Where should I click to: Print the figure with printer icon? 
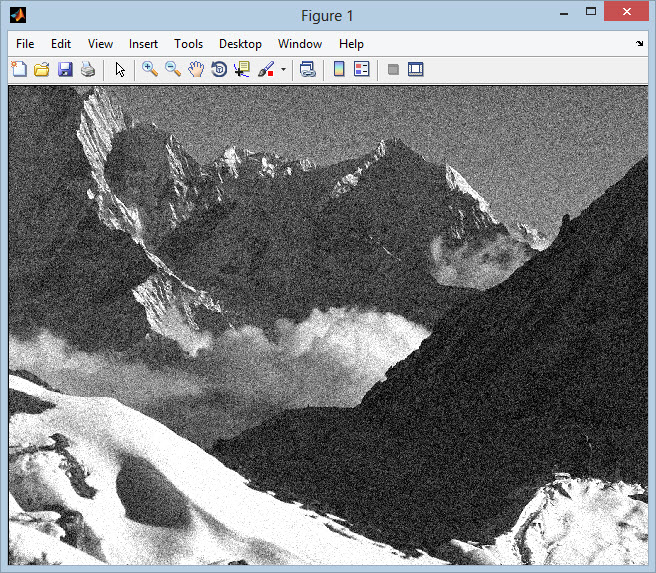coord(88,69)
